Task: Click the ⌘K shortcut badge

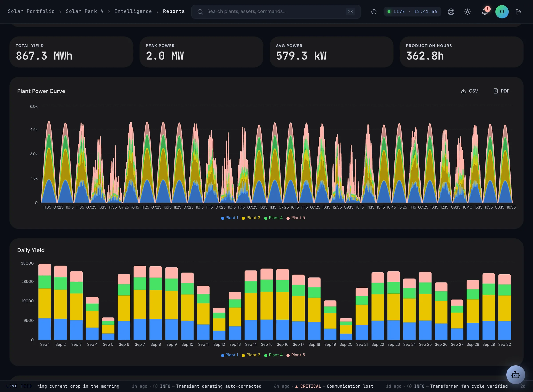Action: click(x=350, y=12)
